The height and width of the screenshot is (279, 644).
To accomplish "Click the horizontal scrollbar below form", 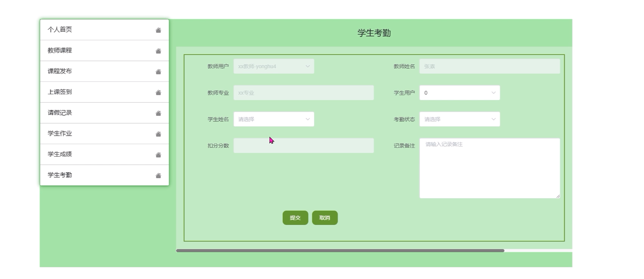I will (340, 250).
